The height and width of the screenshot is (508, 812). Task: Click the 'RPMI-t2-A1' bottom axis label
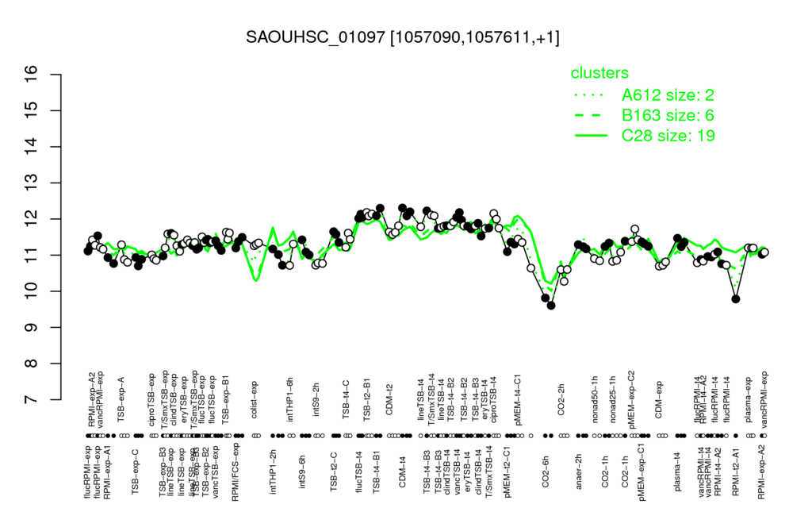click(x=735, y=470)
